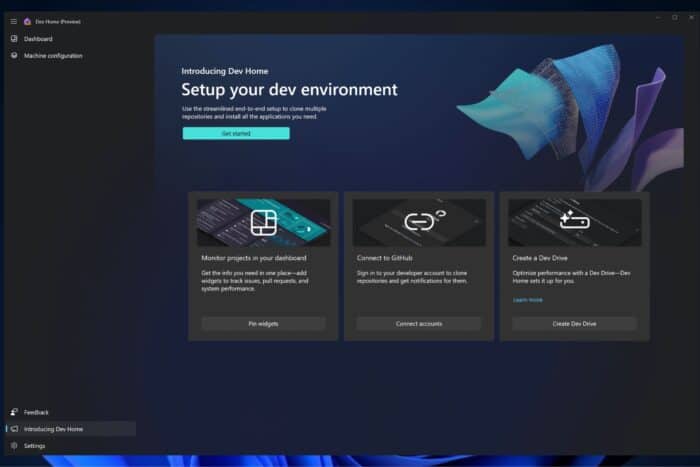
Task: Click the Get started button
Action: tap(236, 133)
